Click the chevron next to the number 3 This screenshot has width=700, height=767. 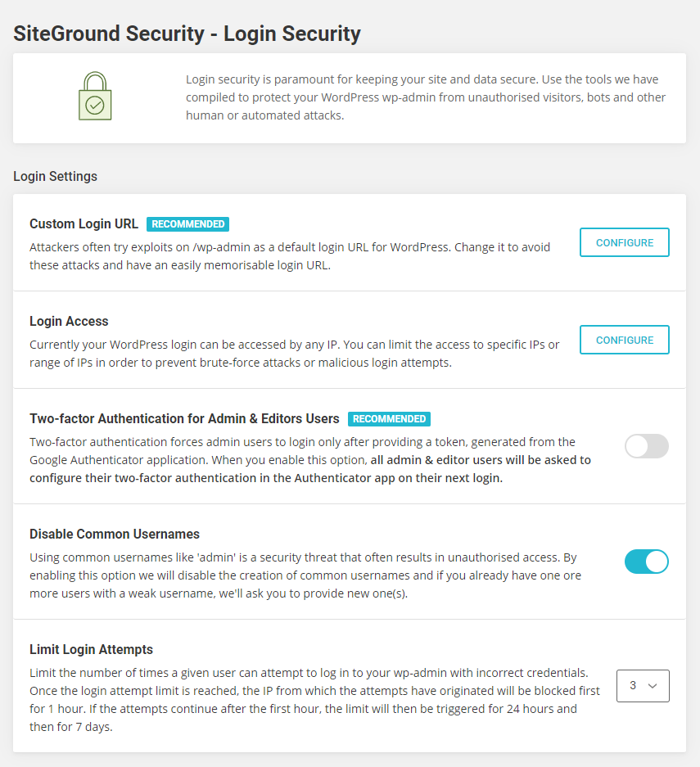(653, 686)
